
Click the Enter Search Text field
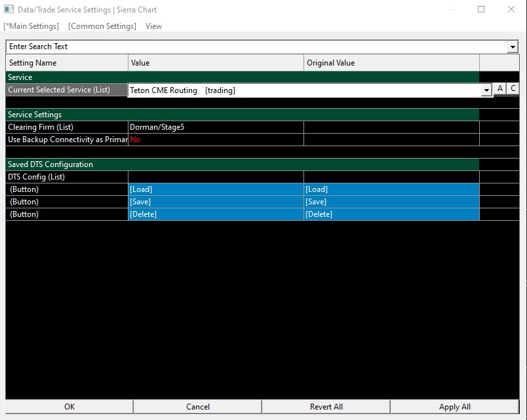[x=256, y=47]
